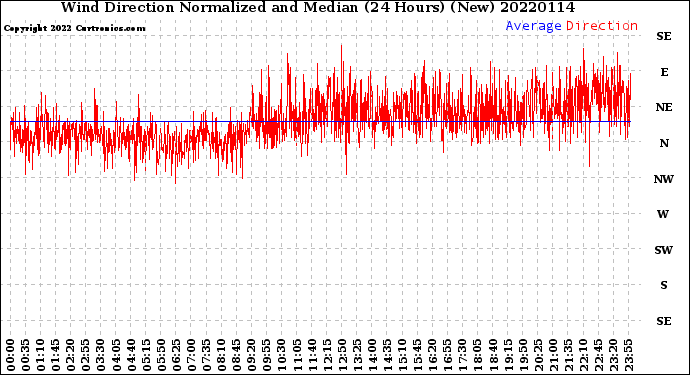This screenshot has height=375, width=690.
Task: Click the 'SW' axis label
Action: point(664,250)
